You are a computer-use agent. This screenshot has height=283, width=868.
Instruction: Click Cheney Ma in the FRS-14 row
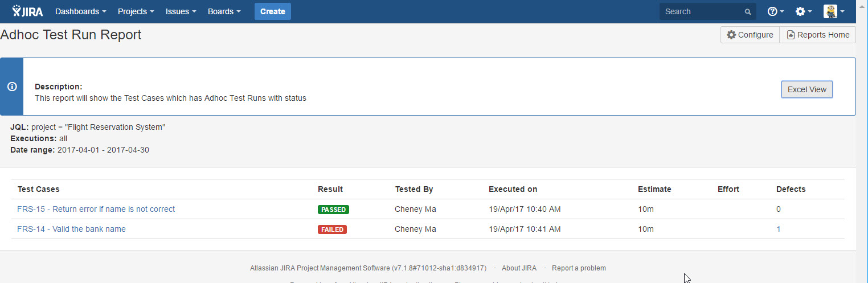(415, 229)
